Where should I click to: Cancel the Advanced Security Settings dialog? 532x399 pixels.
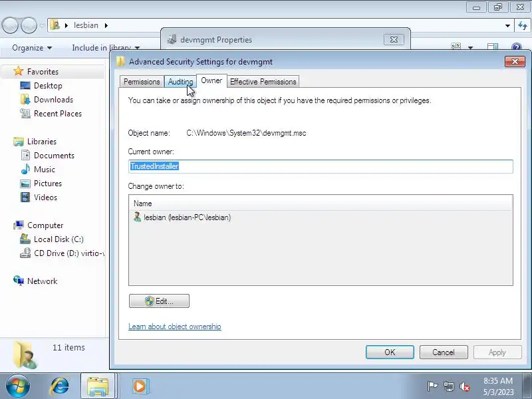click(x=444, y=352)
